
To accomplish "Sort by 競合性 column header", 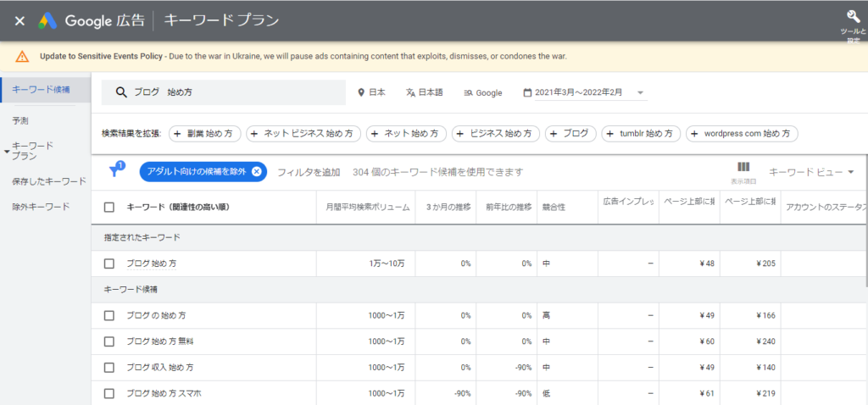I will coord(554,208).
